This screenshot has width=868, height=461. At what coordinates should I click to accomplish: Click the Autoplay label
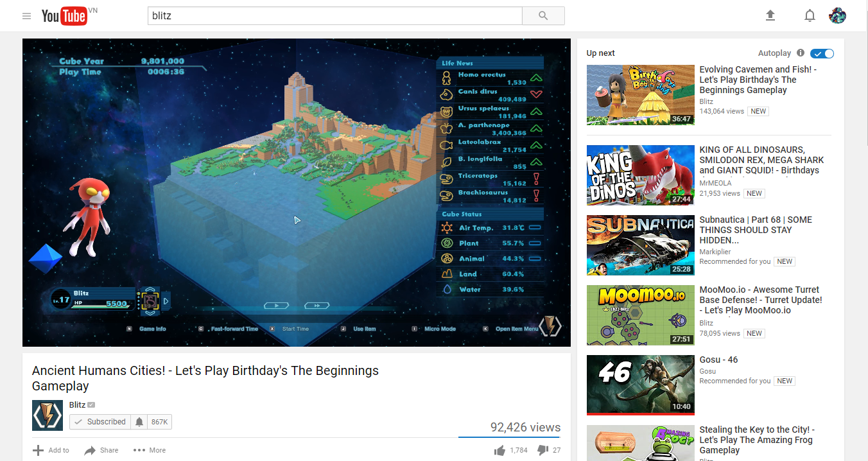pyautogui.click(x=774, y=53)
